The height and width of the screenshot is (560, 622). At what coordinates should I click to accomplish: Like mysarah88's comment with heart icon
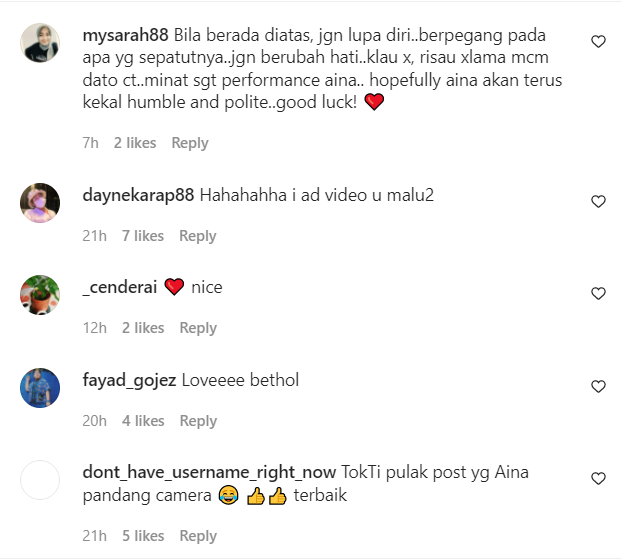pyautogui.click(x=598, y=42)
